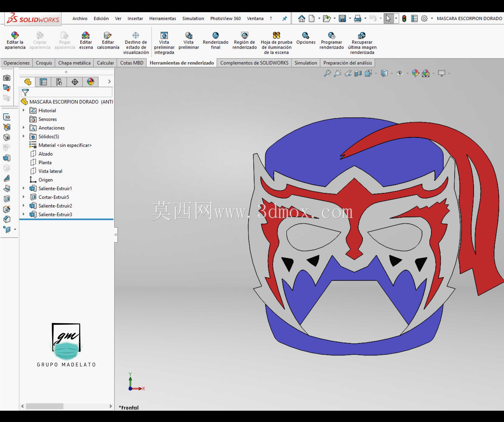This screenshot has height=422, width=504.
Task: Click the 3D view icon in sidebar
Action: point(7,117)
